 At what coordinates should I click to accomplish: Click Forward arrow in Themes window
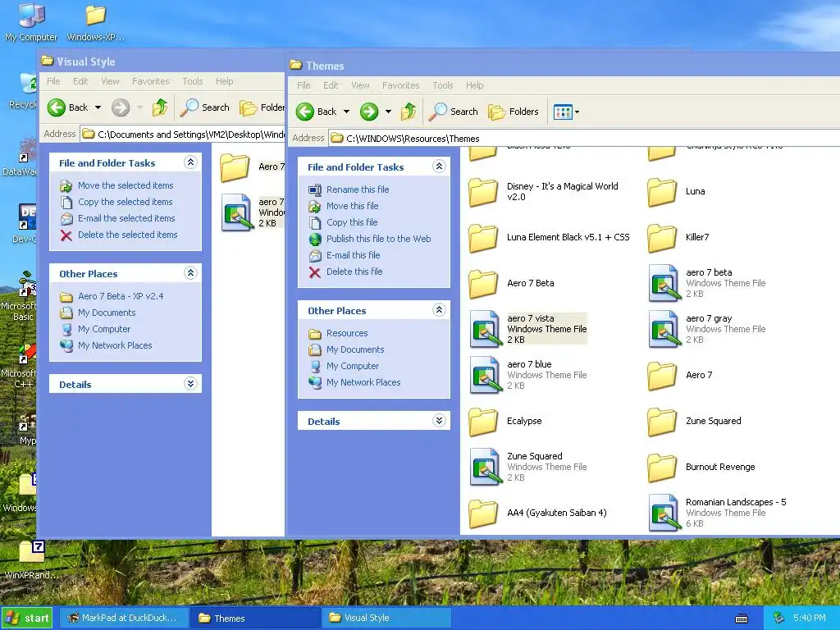(368, 112)
